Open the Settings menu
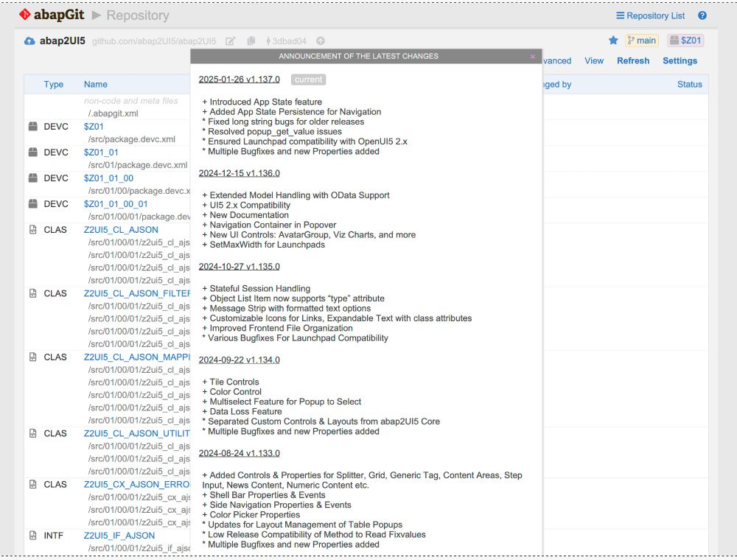 pos(680,60)
